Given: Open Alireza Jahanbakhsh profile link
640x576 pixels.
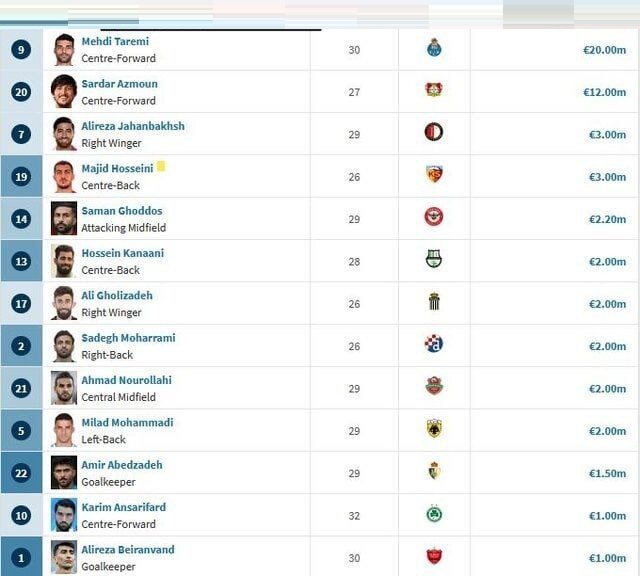Looking at the screenshot, I should click(x=133, y=126).
